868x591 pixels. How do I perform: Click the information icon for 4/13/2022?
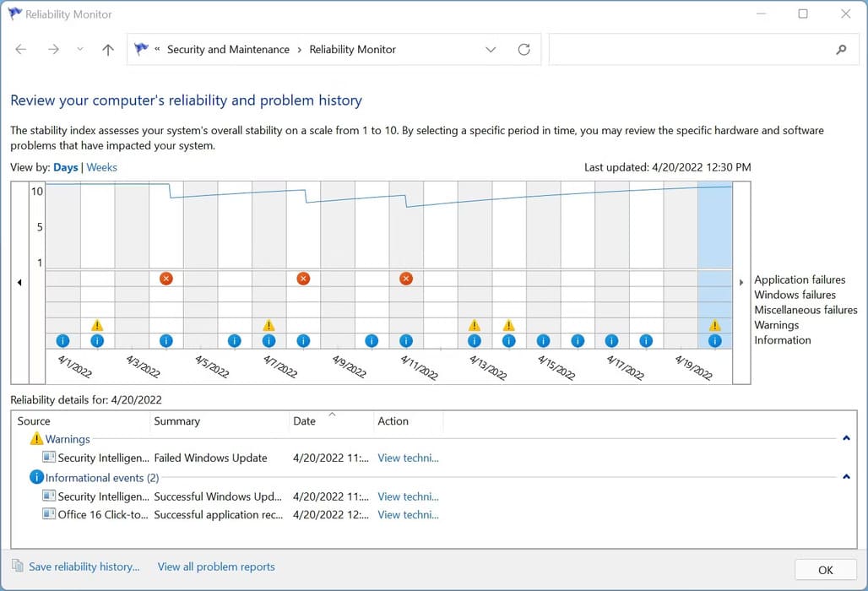(475, 341)
